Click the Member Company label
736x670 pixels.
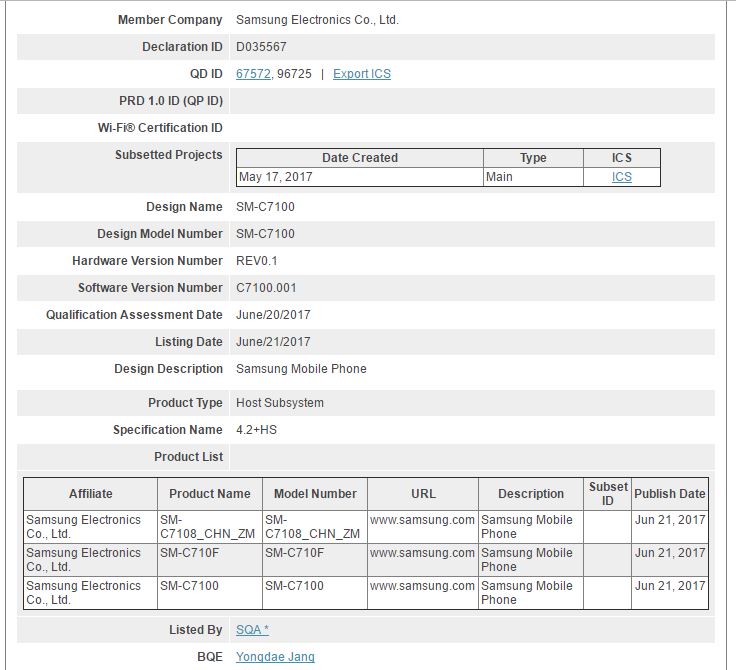click(x=170, y=20)
